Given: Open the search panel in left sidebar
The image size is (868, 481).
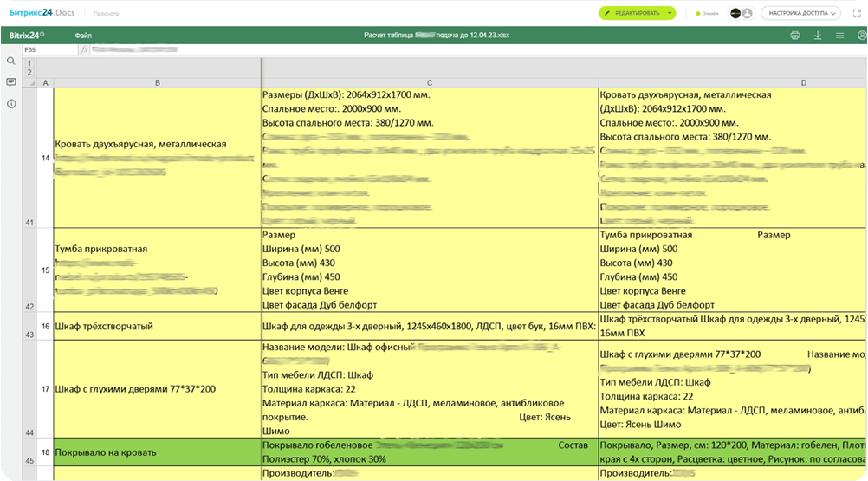Looking at the screenshot, I should pyautogui.click(x=11, y=61).
